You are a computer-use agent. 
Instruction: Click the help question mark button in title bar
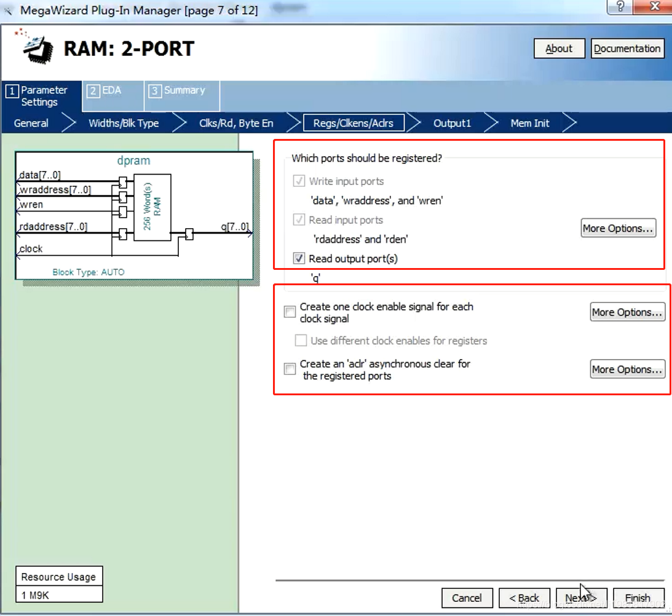click(x=620, y=6)
